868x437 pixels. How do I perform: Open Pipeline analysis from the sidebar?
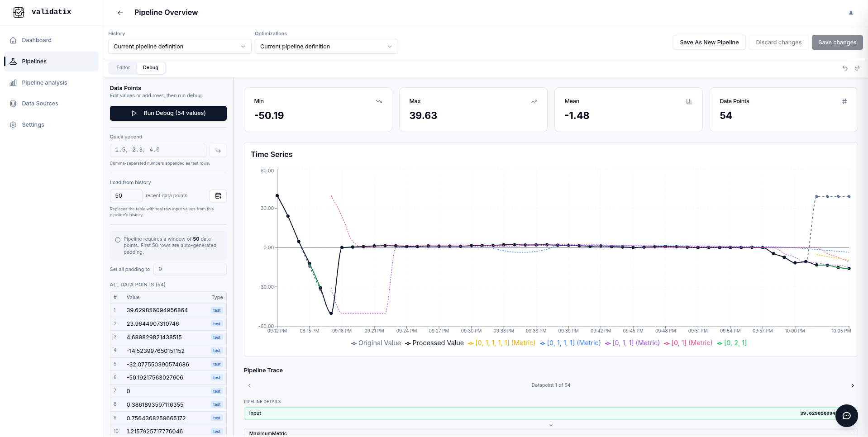pyautogui.click(x=44, y=82)
